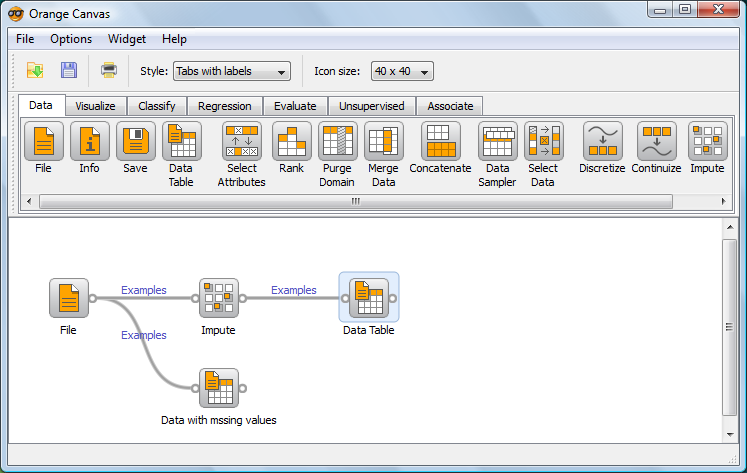Click the widget palette horizontal scrollbar thumb
747x473 pixels.
356,201
